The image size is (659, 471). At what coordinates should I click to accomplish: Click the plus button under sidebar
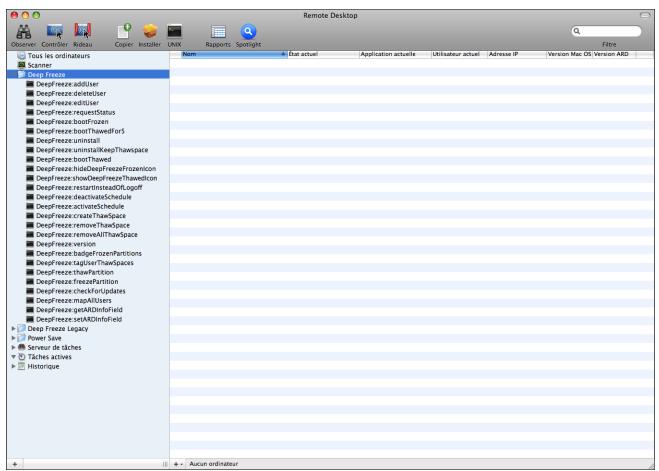click(x=15, y=464)
